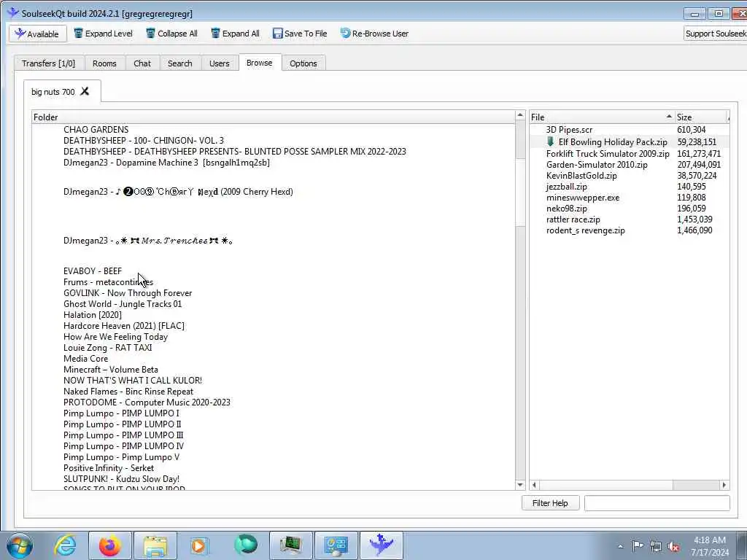This screenshot has width=747, height=560.
Task: Click Save To File button
Action: (300, 34)
